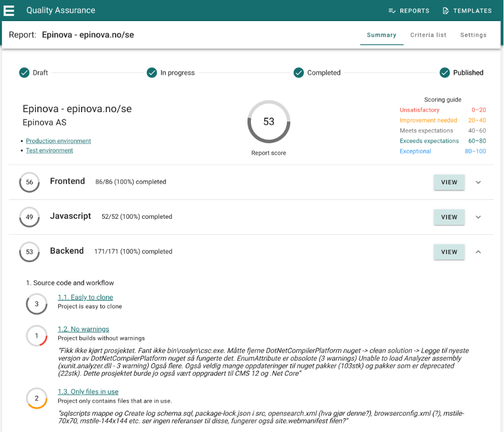Click the Completed step checkmark icon

299,73
